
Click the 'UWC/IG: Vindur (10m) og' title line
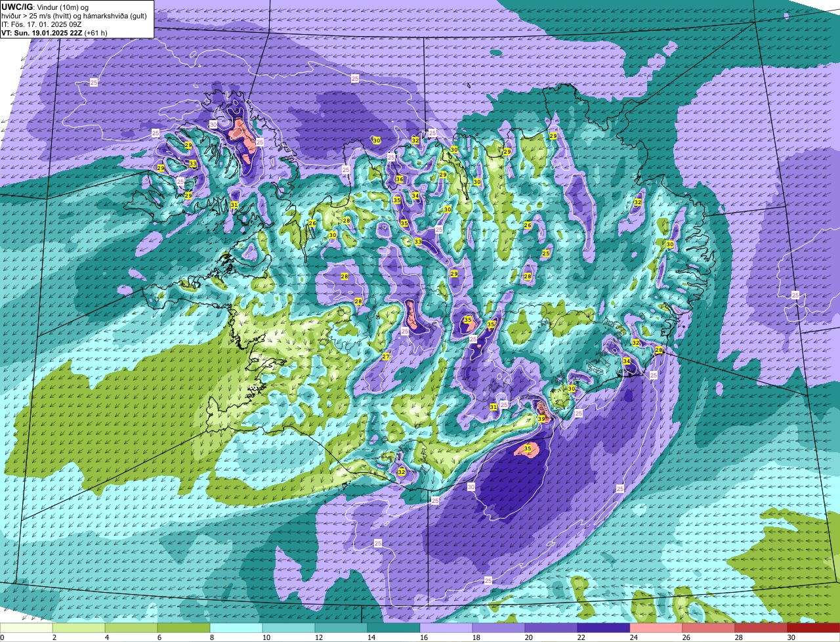[x=45, y=7]
